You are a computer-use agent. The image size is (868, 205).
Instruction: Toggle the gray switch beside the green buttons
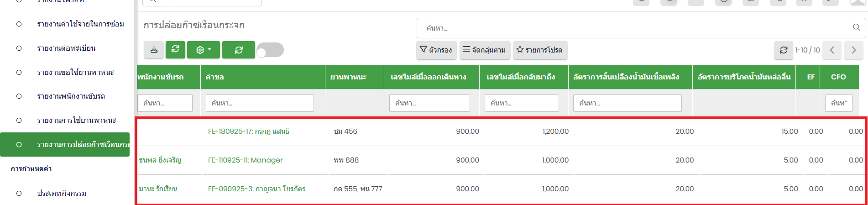coord(270,50)
